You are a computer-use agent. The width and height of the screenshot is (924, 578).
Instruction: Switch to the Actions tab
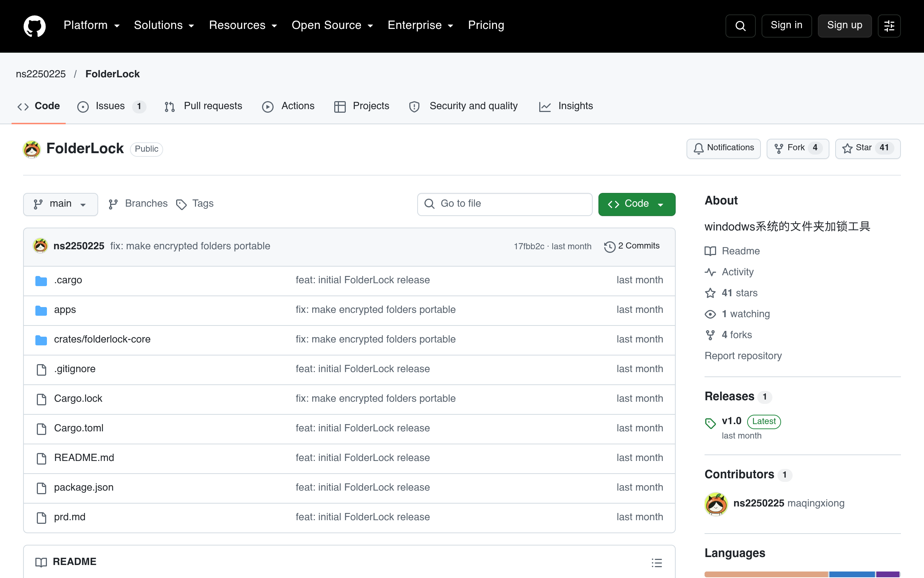[x=288, y=106]
